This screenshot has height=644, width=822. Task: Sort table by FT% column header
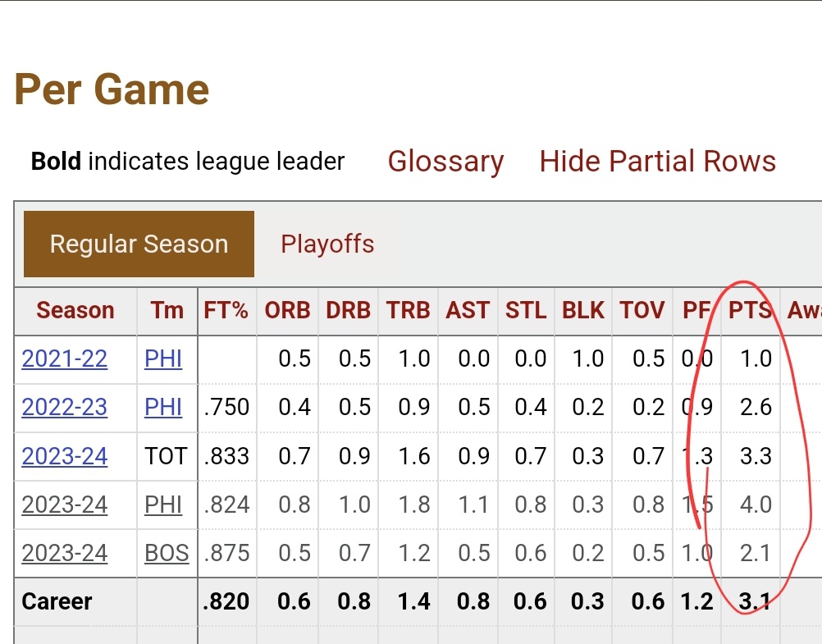[x=226, y=311]
